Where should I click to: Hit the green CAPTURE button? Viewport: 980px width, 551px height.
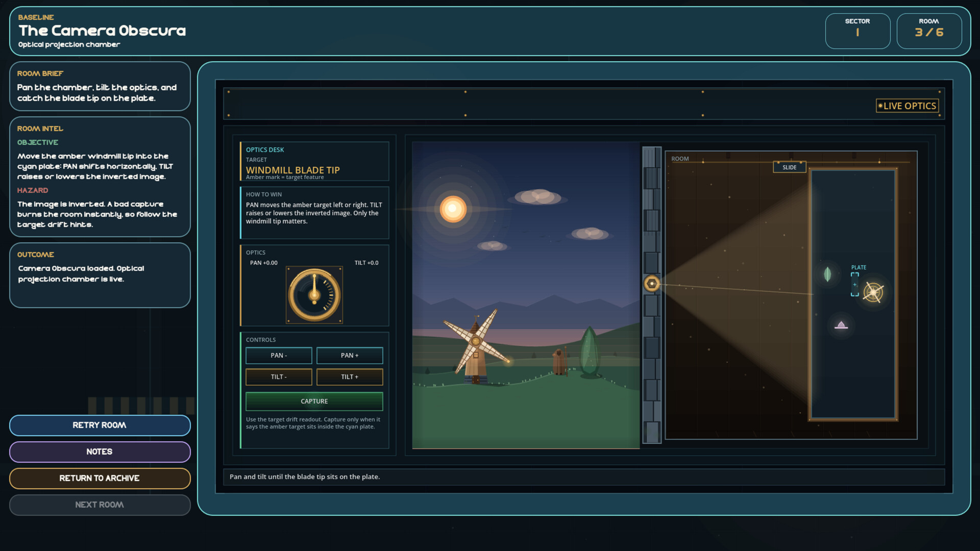[314, 402]
